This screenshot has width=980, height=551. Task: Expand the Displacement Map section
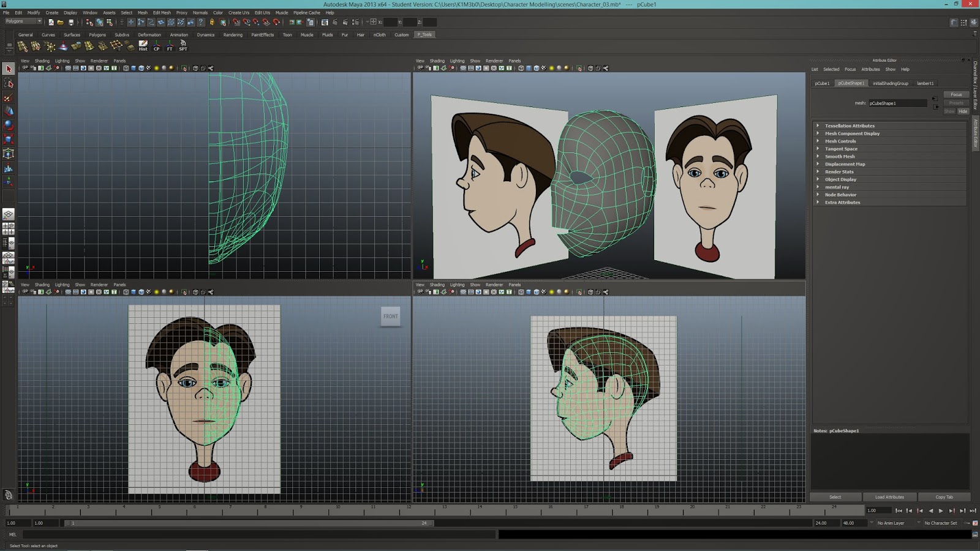click(889, 164)
